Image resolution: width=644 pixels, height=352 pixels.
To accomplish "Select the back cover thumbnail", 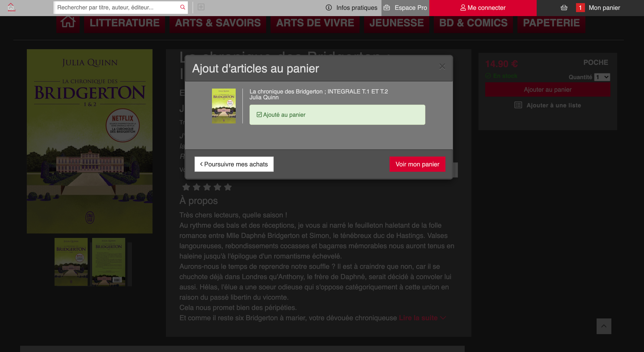I will tap(108, 262).
